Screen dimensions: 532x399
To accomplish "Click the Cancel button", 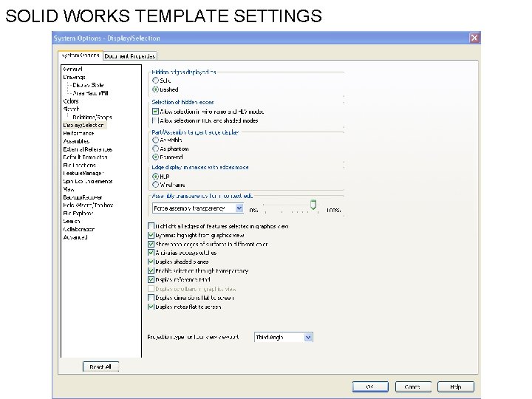I will coord(413,386).
